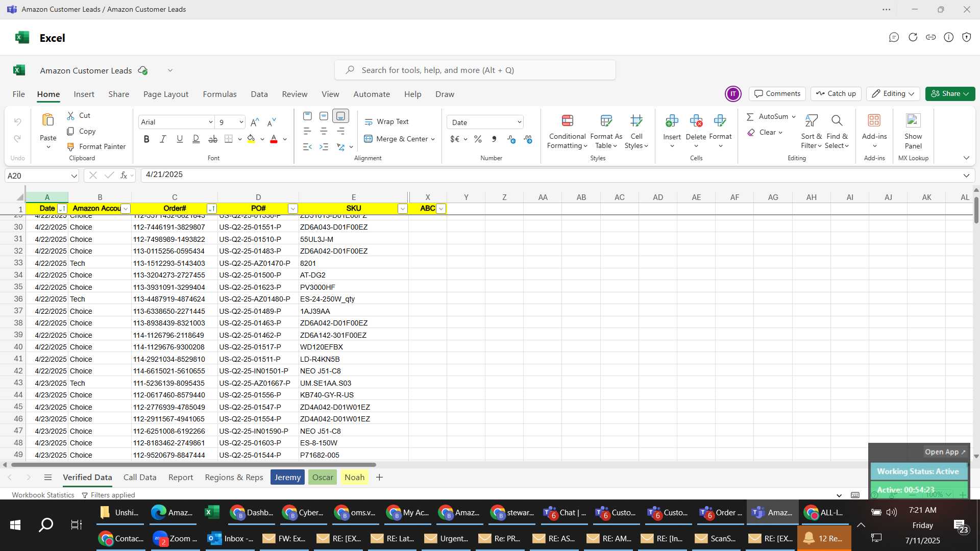Switch to the Jeremy sheet tab
The width and height of the screenshot is (980, 551).
point(287,478)
